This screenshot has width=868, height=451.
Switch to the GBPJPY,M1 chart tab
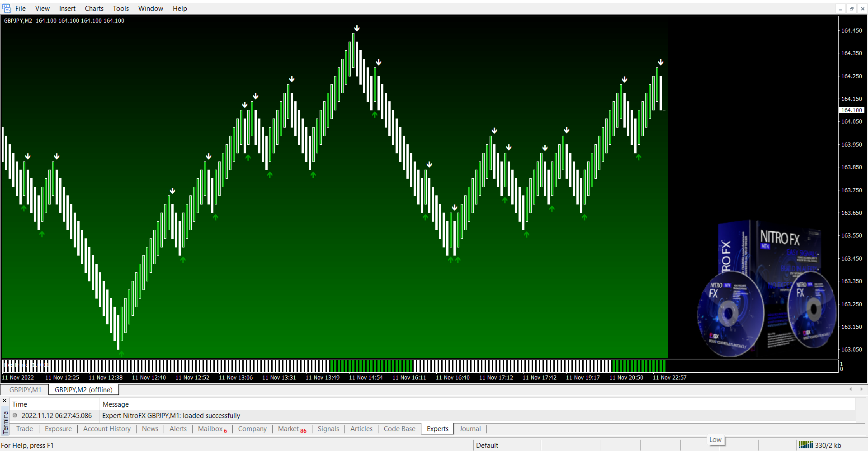[25, 389]
